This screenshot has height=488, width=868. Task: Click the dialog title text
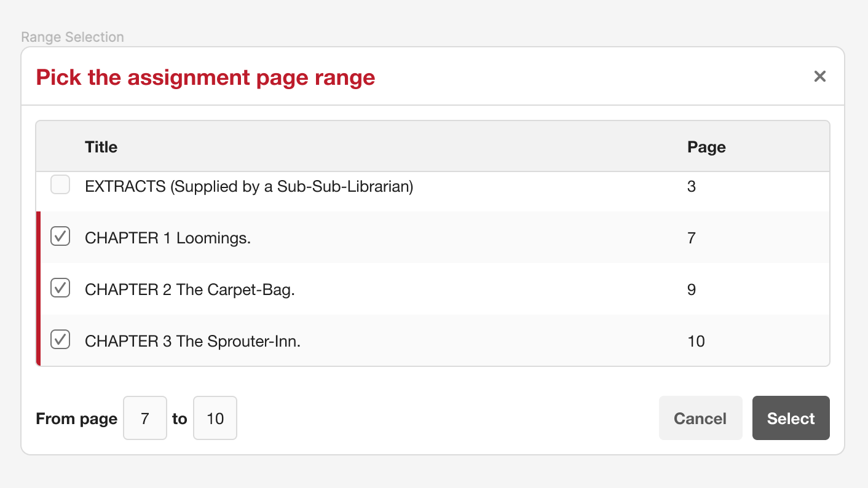[206, 77]
